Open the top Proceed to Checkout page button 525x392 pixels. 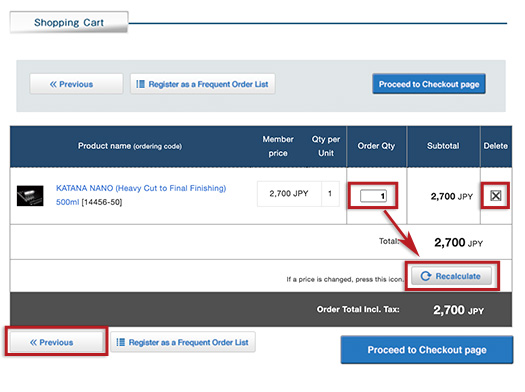(x=429, y=84)
